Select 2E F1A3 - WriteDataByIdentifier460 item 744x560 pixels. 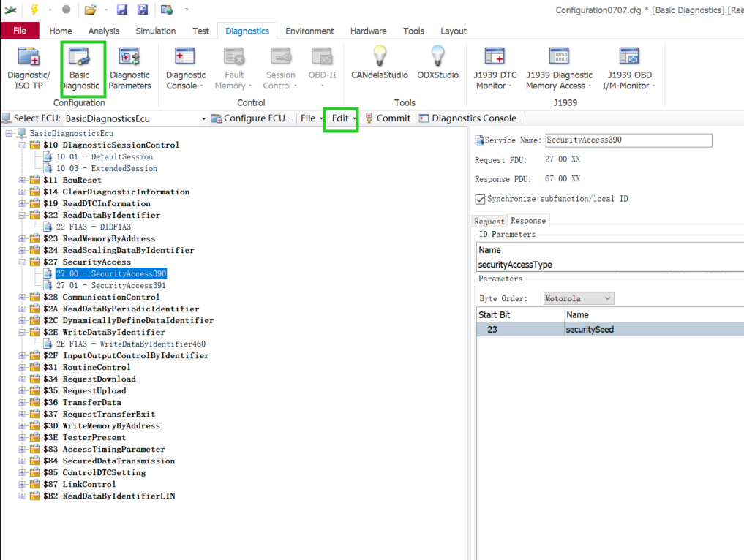pos(131,344)
